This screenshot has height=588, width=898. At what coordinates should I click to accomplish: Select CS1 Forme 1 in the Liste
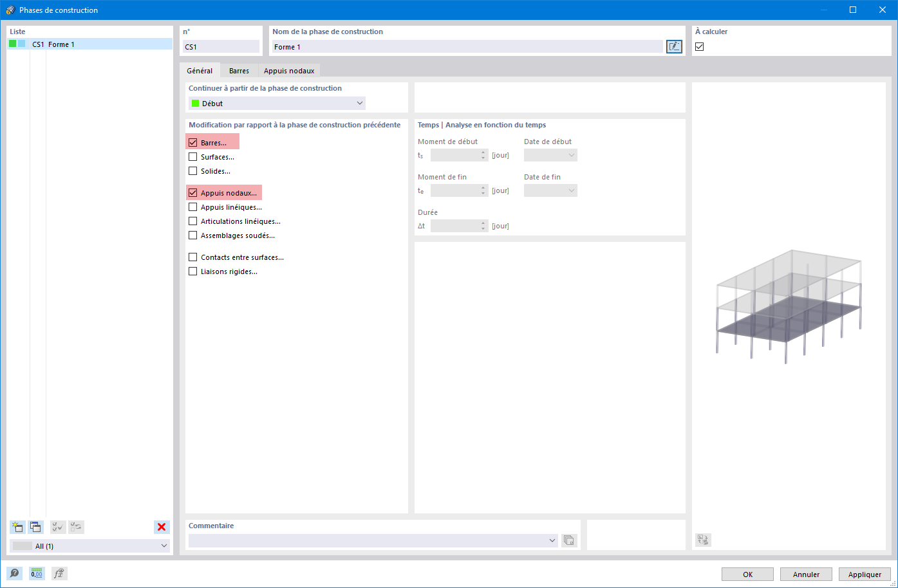click(90, 44)
